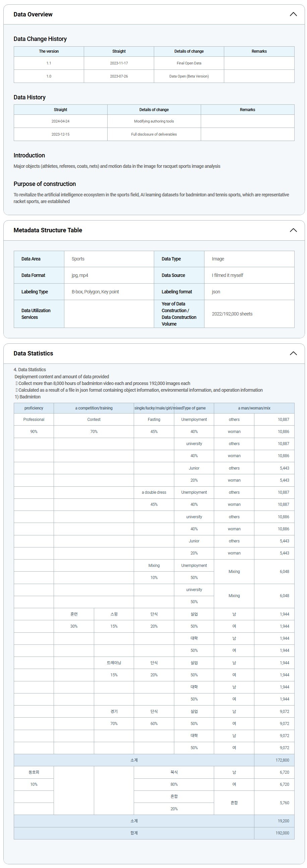This screenshot has width=307, height=868.
Task: Click the 2023-07-26 date cell
Action: [x=119, y=76]
